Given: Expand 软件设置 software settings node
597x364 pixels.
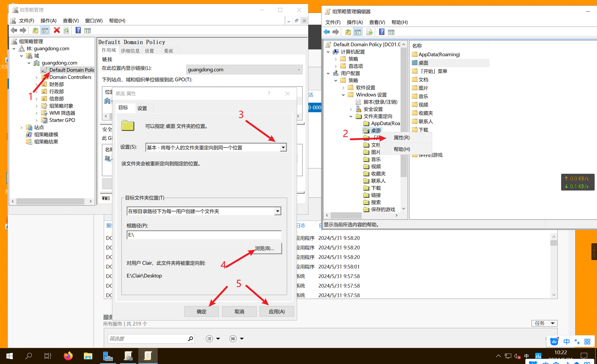Looking at the screenshot, I should [343, 88].
